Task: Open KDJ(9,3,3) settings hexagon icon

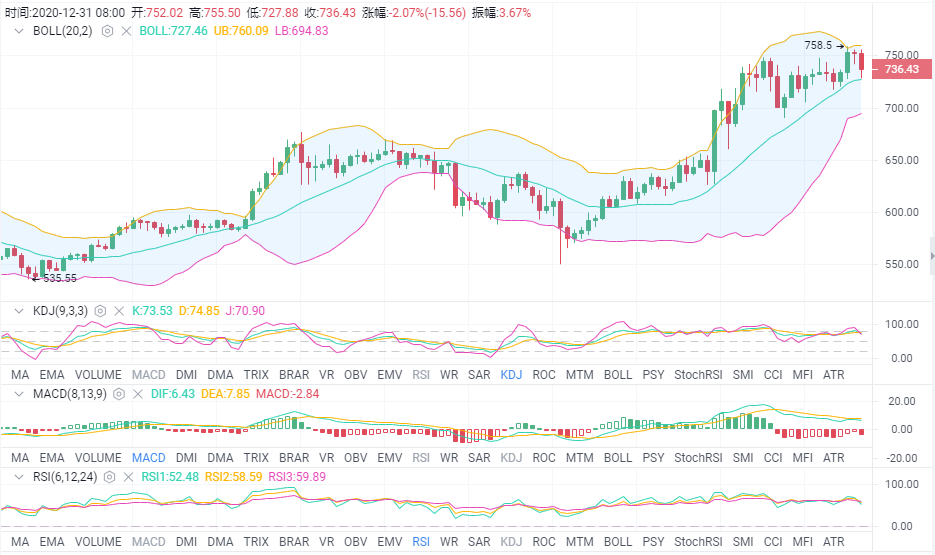Action: pyautogui.click(x=100, y=311)
